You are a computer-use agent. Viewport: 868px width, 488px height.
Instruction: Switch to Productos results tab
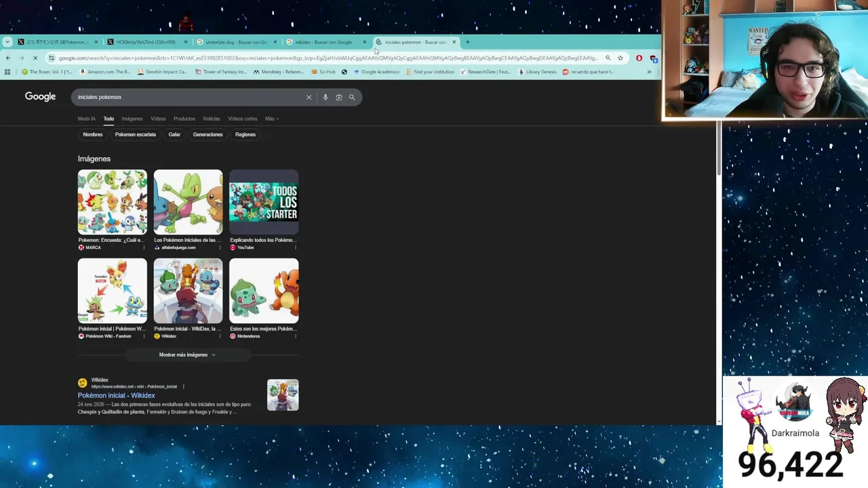[184, 119]
